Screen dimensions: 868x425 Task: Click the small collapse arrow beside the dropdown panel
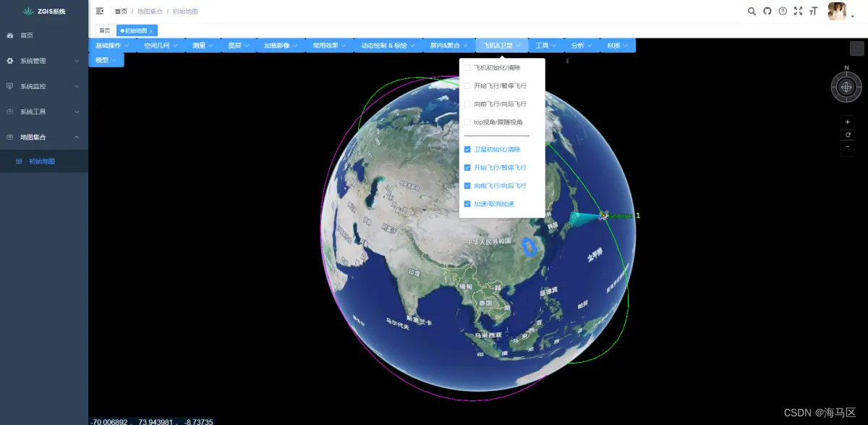pyautogui.click(x=567, y=61)
